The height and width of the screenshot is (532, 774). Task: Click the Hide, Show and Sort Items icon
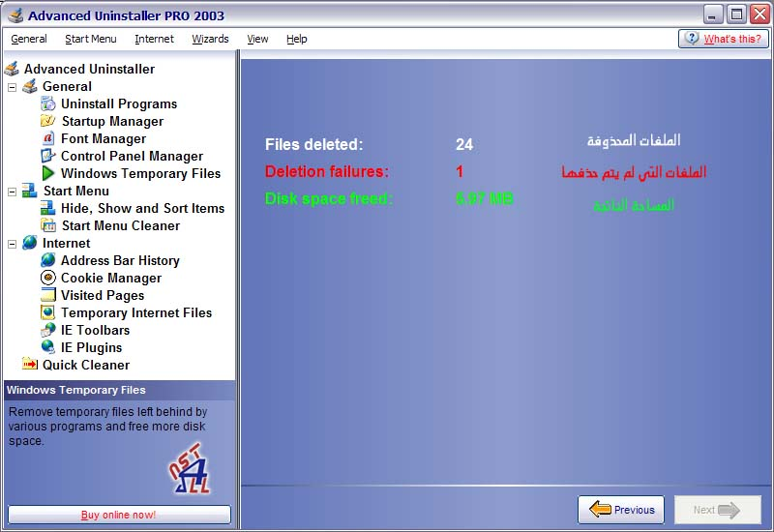click(x=48, y=208)
